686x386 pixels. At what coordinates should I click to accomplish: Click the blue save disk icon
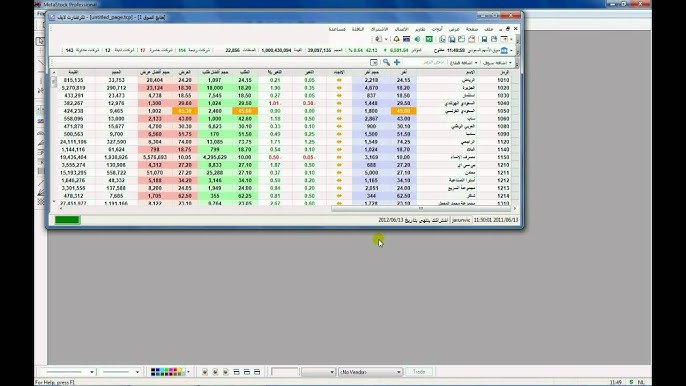click(x=484, y=39)
